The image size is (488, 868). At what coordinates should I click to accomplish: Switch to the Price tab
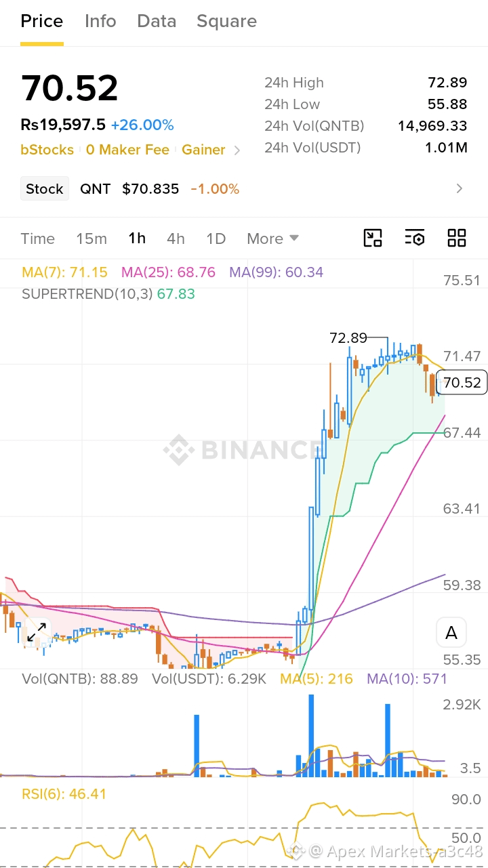click(x=42, y=22)
